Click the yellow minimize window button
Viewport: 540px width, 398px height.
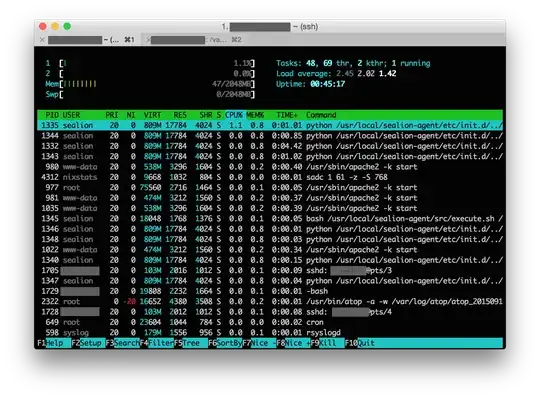[x=55, y=27]
